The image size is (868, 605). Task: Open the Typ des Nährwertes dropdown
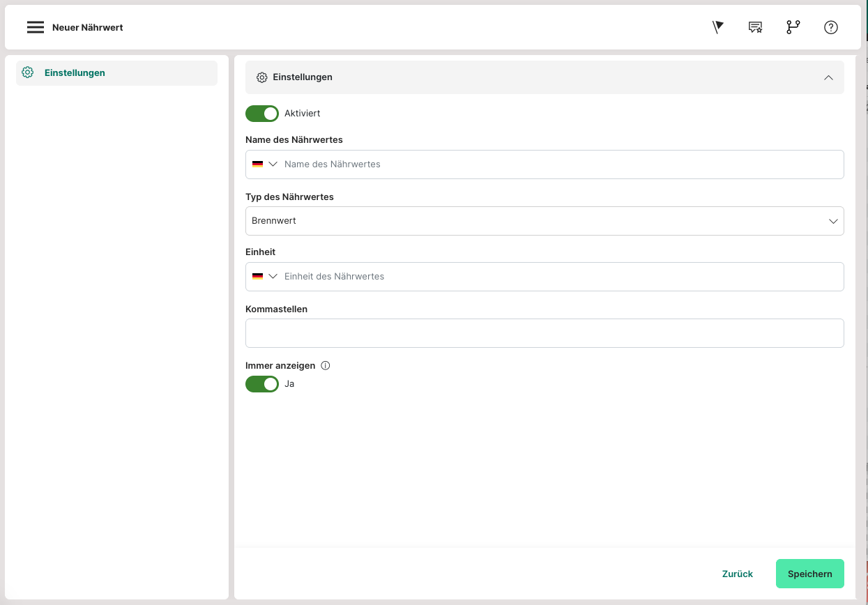(x=544, y=221)
